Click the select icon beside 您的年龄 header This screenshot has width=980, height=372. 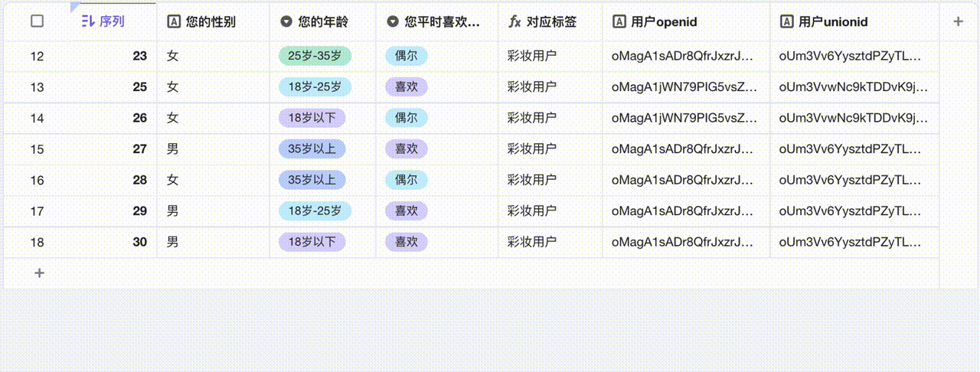pos(286,22)
